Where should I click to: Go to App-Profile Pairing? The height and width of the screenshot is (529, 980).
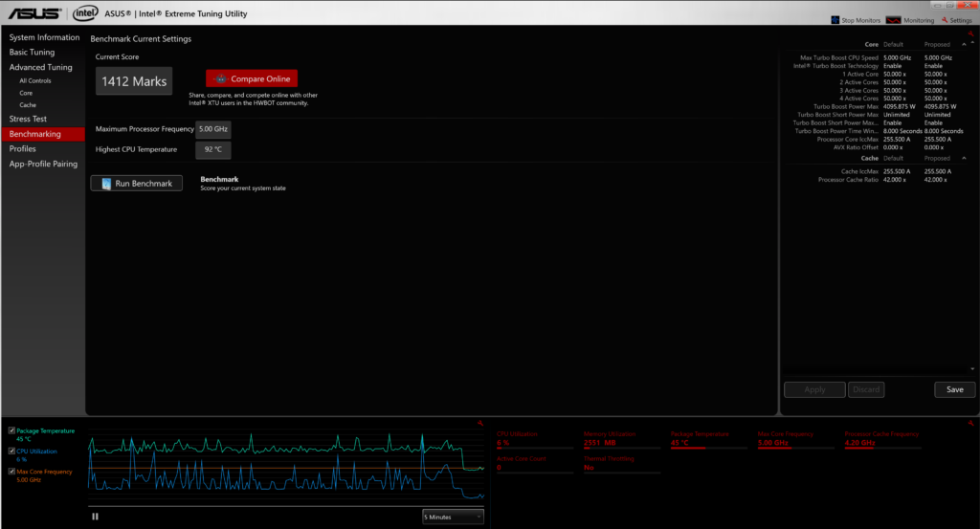43,164
